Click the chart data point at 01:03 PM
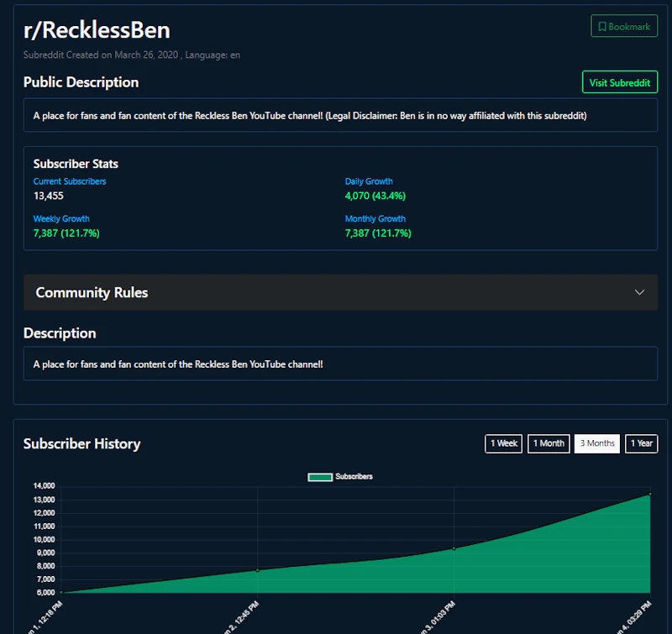The image size is (672, 634). [x=454, y=548]
